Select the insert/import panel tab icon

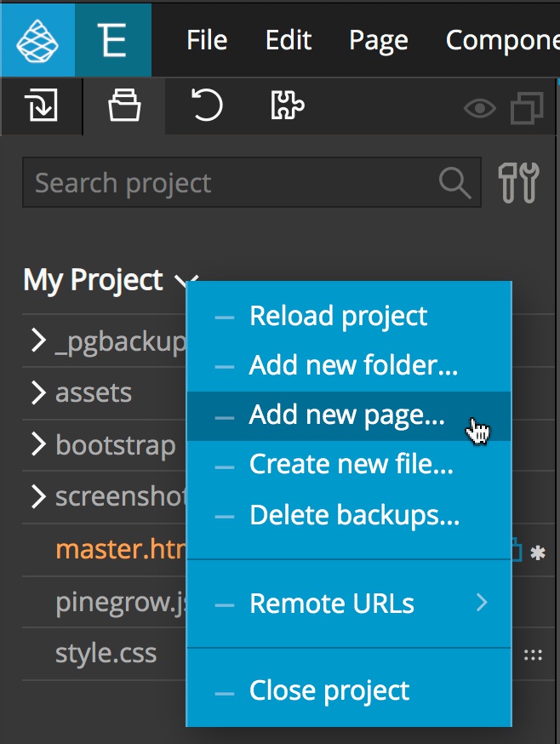[42, 105]
